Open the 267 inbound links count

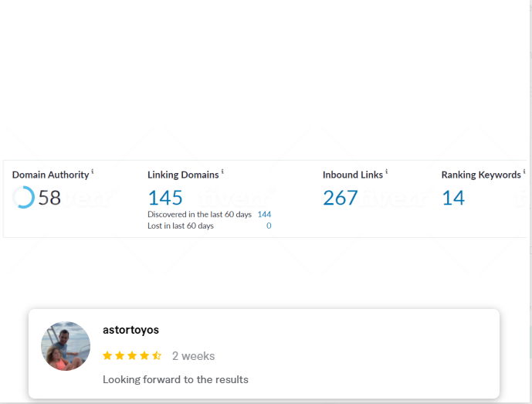[341, 198]
